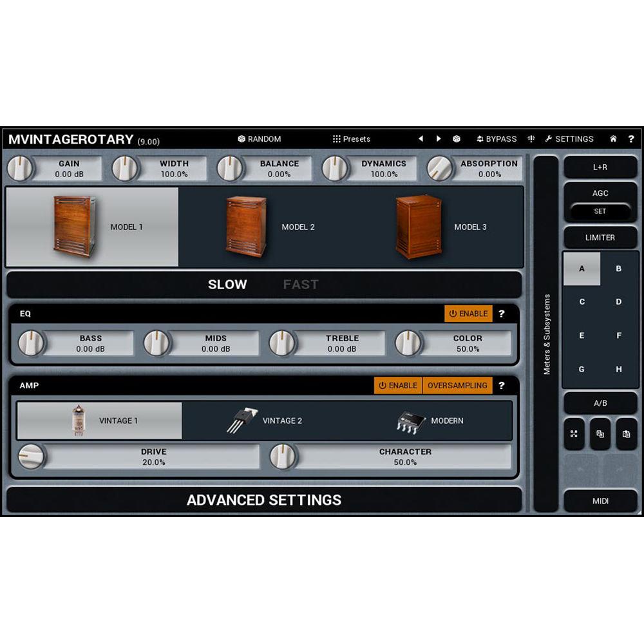Switch to the FAST rotary speed tab
This screenshot has width=644, height=644.
301,284
